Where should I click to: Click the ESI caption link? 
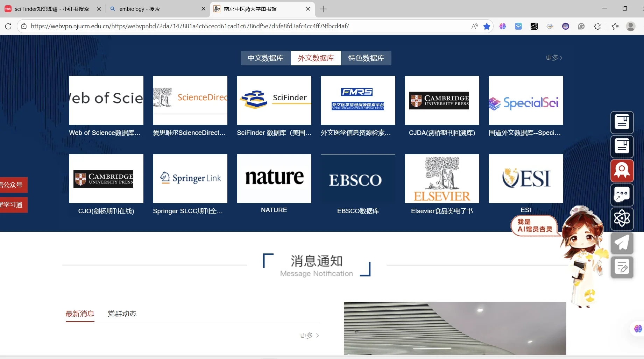[x=526, y=210]
